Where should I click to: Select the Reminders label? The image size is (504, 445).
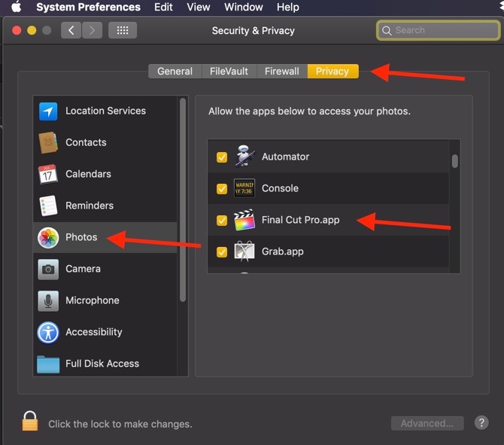[90, 206]
